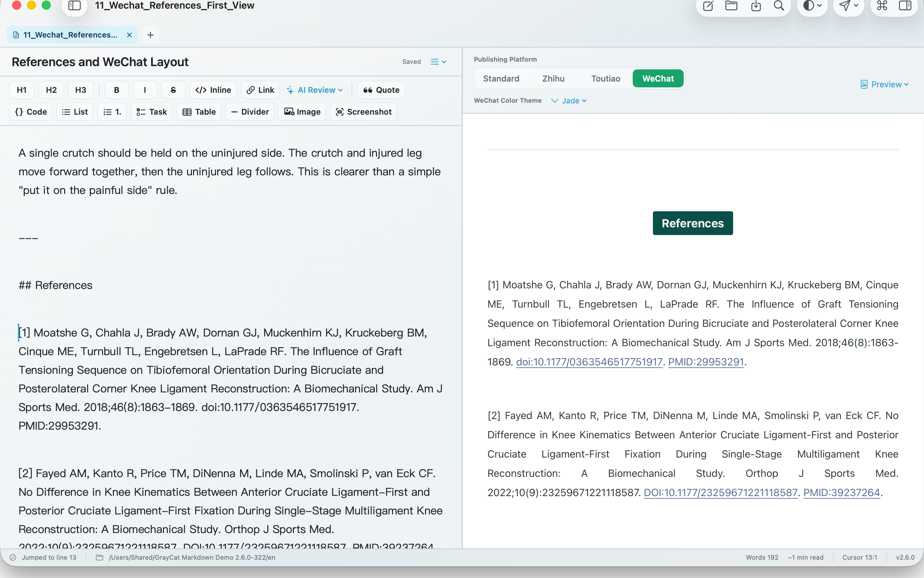
Task: Click the Jumped to line 13 status message
Action: 49,557
